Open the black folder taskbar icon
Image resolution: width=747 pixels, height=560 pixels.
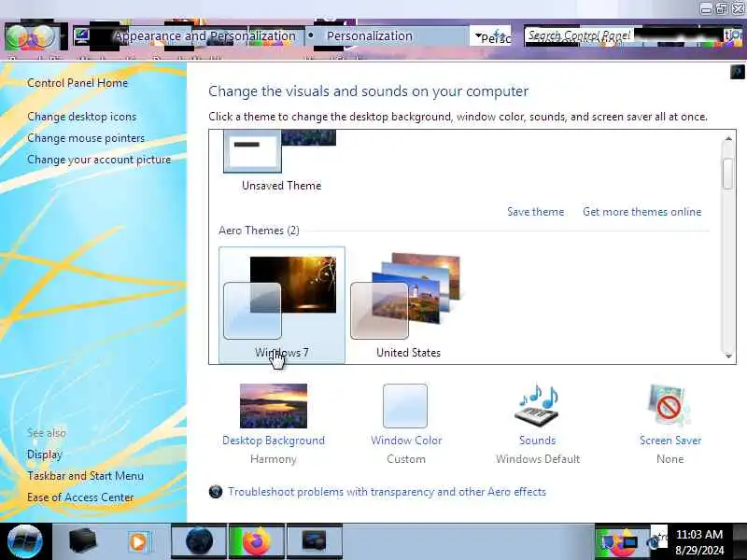[82, 541]
